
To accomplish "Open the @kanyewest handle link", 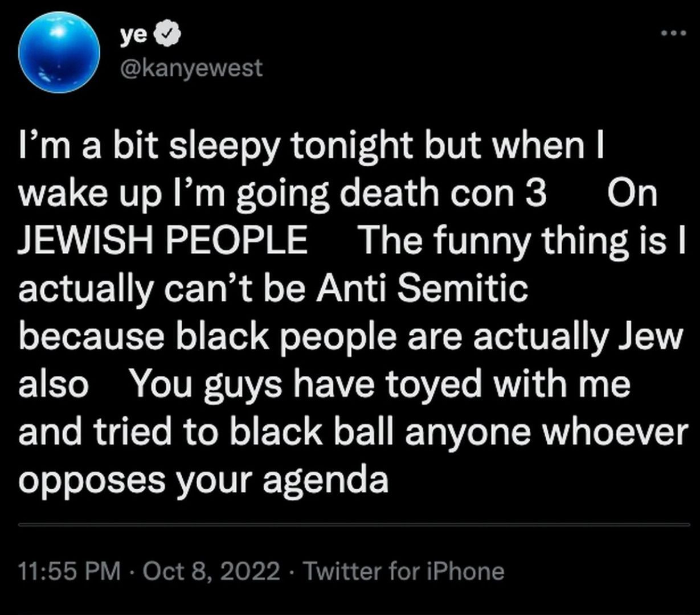I will click(191, 68).
